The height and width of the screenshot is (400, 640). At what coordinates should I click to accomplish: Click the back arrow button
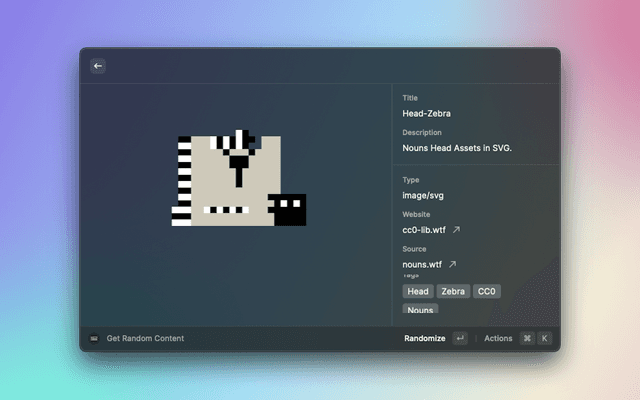tap(98, 66)
